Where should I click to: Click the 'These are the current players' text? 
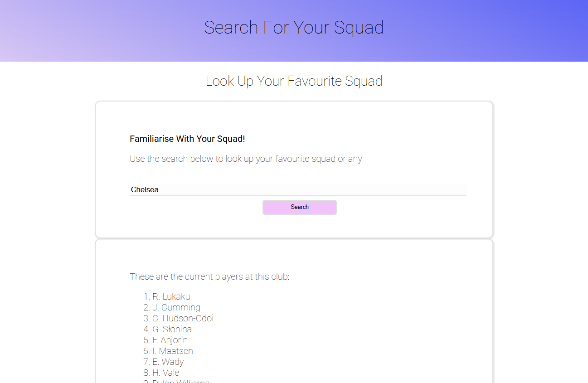[x=210, y=276]
